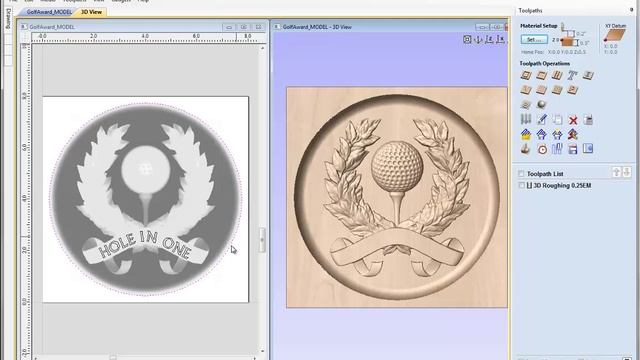The height and width of the screenshot is (360, 640).
Task: Click the second axis view icon in 3D View
Action: [489, 40]
